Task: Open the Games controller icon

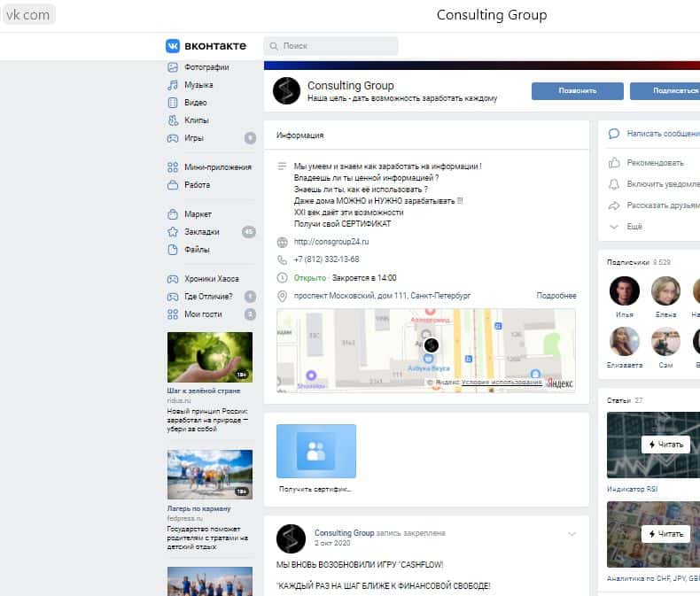Action: click(173, 138)
